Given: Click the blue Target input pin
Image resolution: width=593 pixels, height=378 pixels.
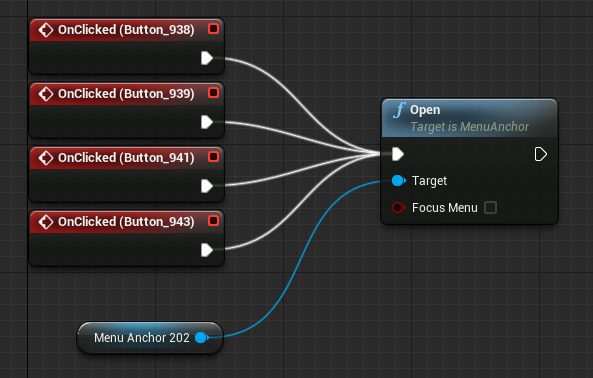Looking at the screenshot, I should [x=398, y=181].
